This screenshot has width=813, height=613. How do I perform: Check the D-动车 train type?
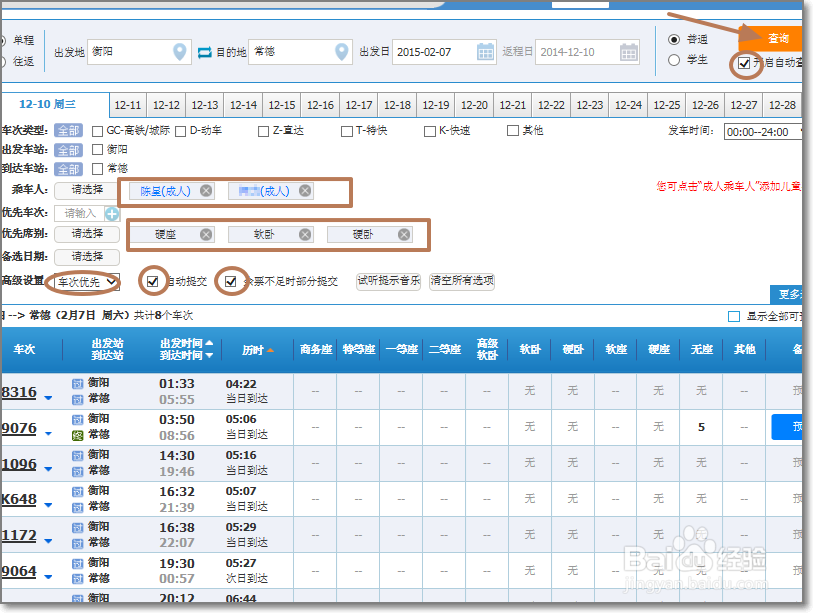pos(180,131)
